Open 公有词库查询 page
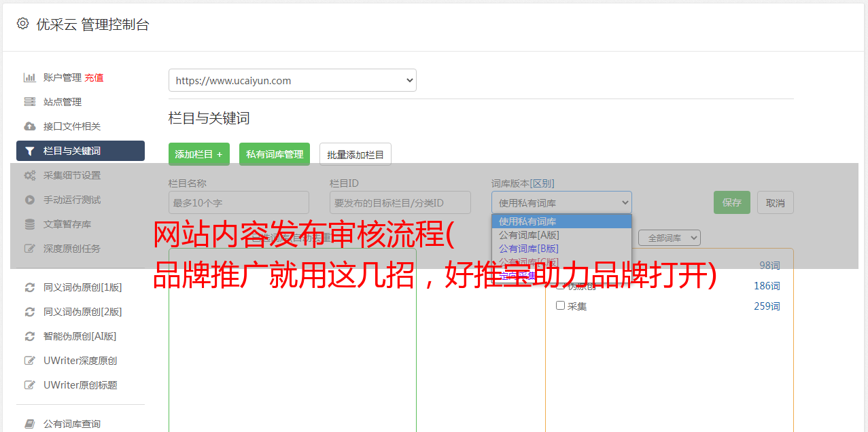This screenshot has height=432, width=868. (72, 424)
